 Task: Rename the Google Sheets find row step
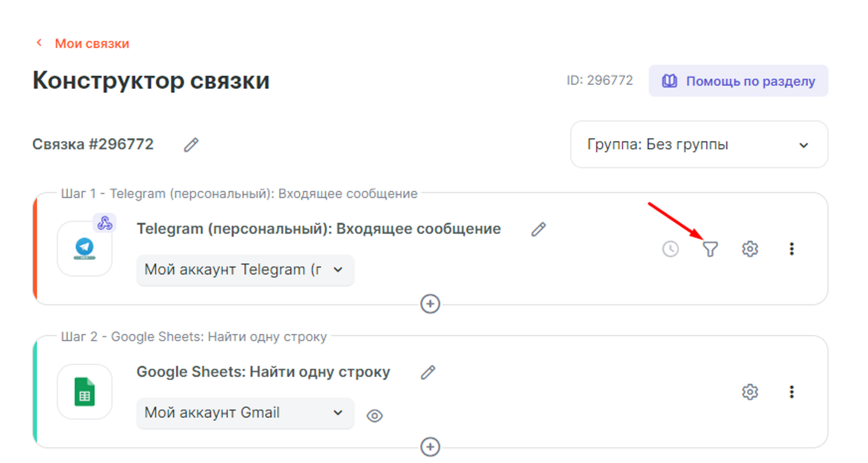(428, 372)
